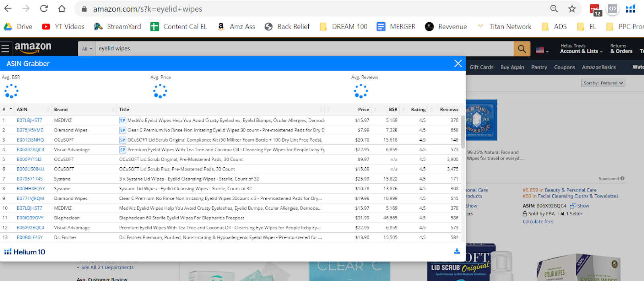Image resolution: width=644 pixels, height=281 pixels.
Task: Open the Gift Cards nav item
Action: (x=481, y=67)
